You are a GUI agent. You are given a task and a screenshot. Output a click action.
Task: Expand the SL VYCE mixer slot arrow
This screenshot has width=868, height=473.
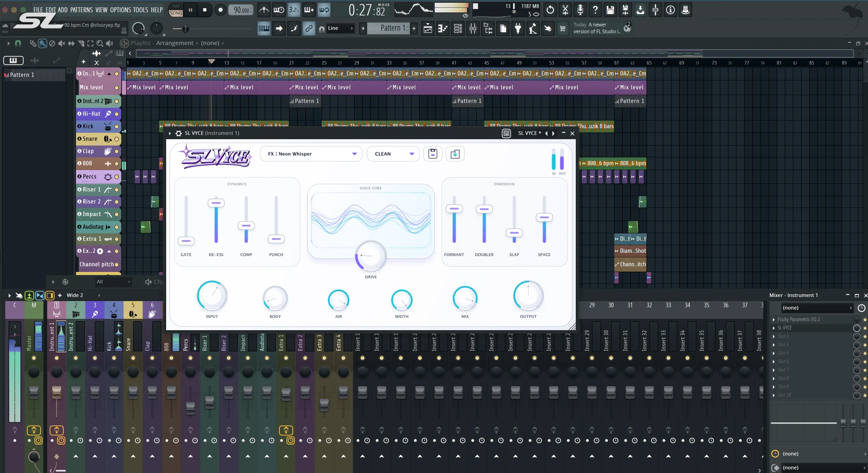point(774,328)
